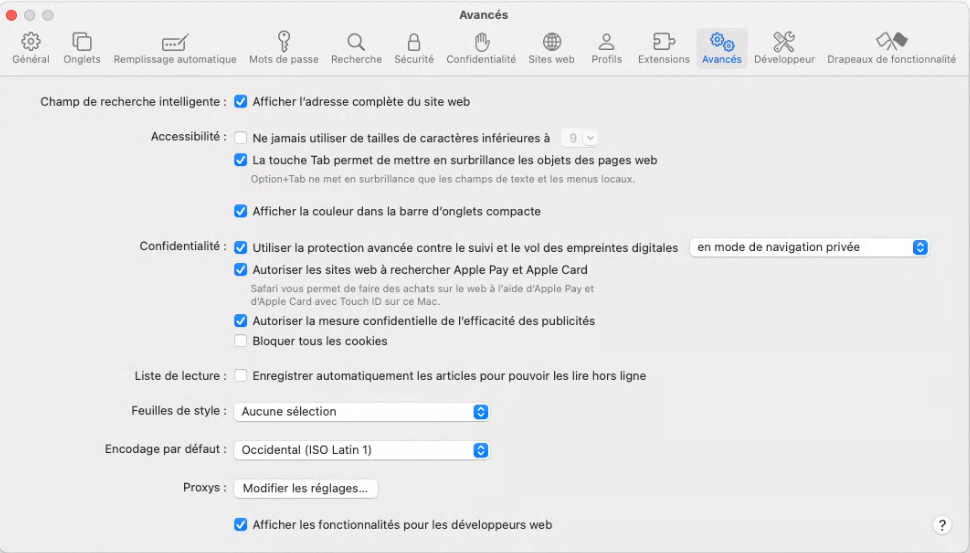Open Drapeaux de fonctionnalité tab
The image size is (970, 553).
pos(891,48)
